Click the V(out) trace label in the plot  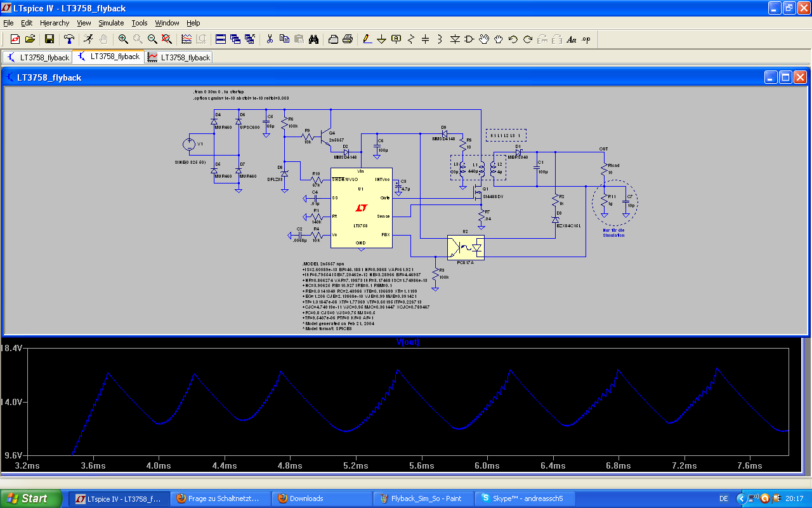pos(407,342)
